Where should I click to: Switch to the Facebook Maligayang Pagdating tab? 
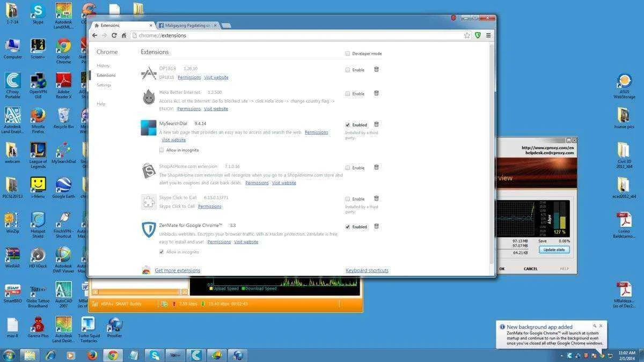(x=188, y=25)
